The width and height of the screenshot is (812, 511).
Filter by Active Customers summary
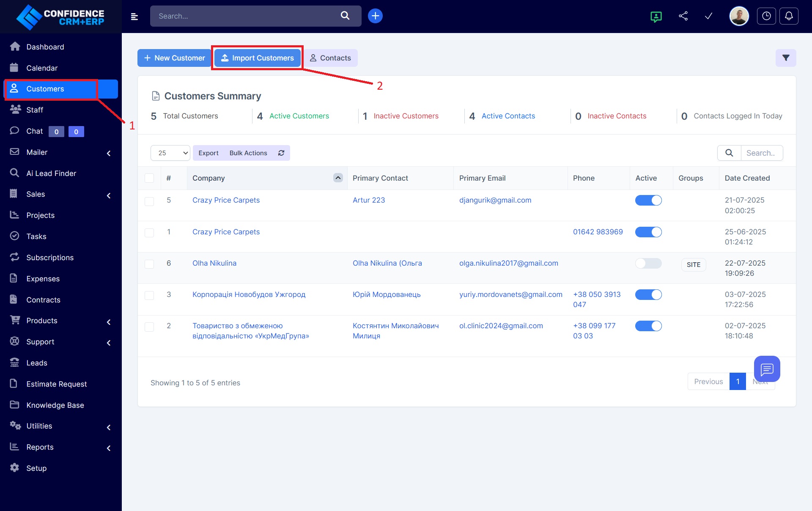point(299,116)
